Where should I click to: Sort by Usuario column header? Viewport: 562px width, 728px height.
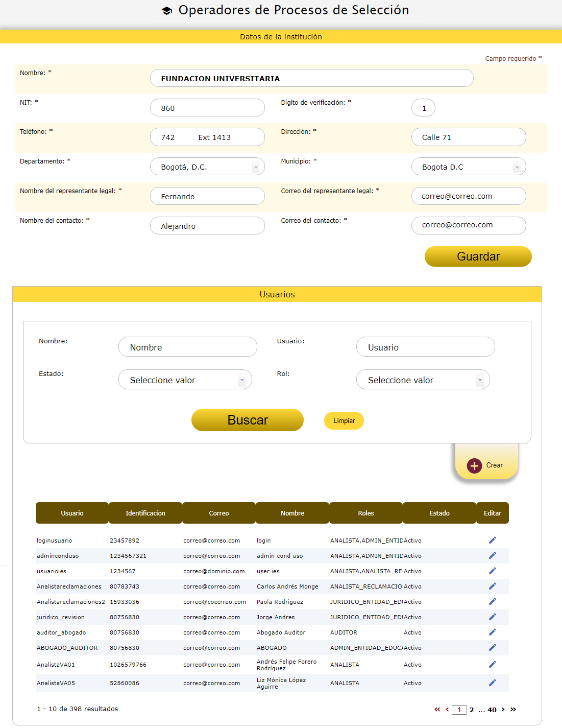[x=72, y=513]
